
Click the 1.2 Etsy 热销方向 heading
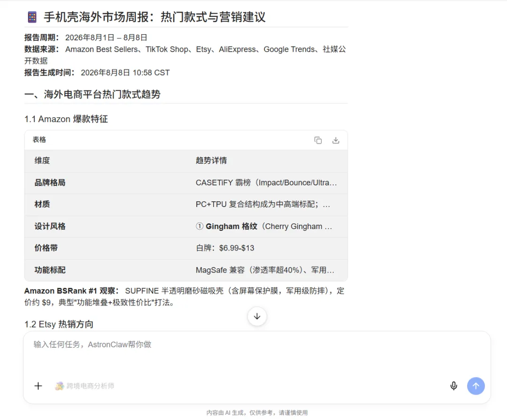click(x=59, y=324)
